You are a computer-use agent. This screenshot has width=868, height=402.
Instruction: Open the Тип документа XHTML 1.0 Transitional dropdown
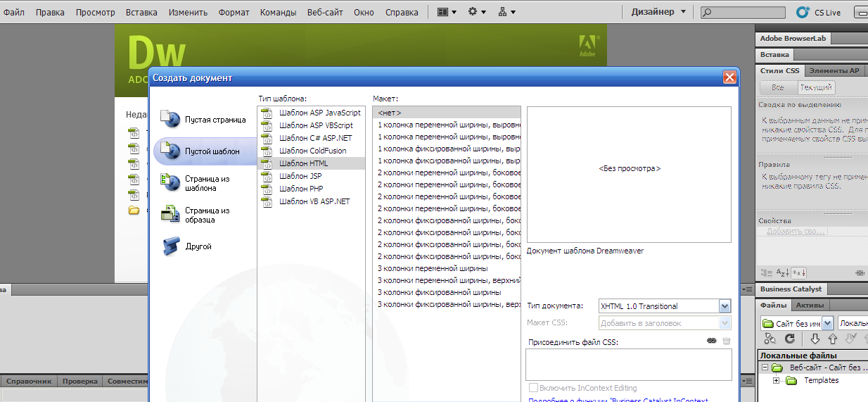tap(665, 306)
